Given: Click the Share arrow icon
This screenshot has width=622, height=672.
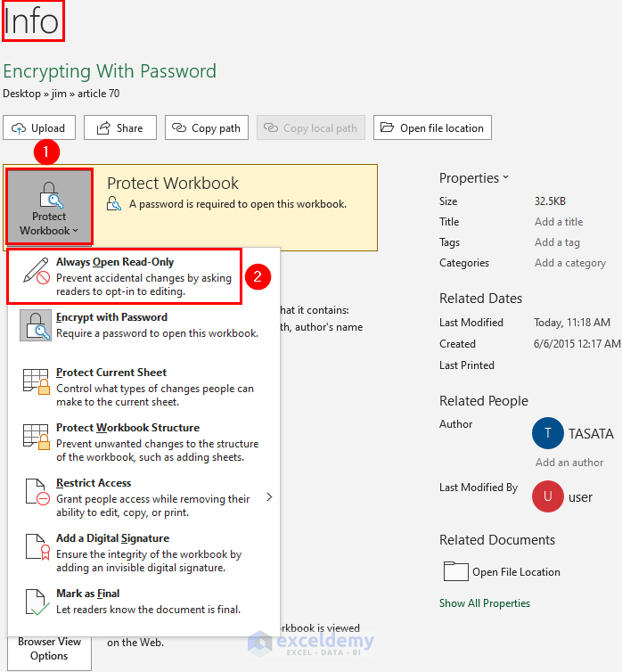Looking at the screenshot, I should (x=103, y=127).
